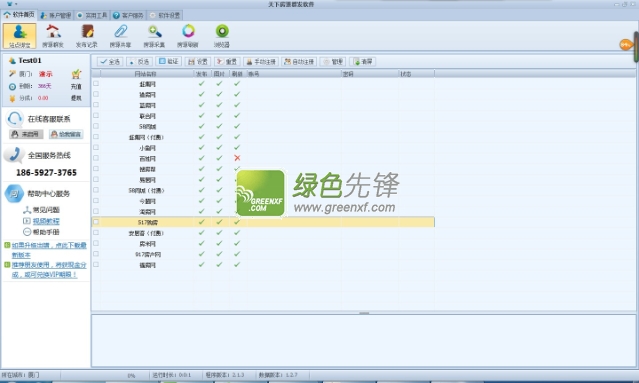
Task: Click the blue phone hotline icon
Action: click(x=14, y=155)
